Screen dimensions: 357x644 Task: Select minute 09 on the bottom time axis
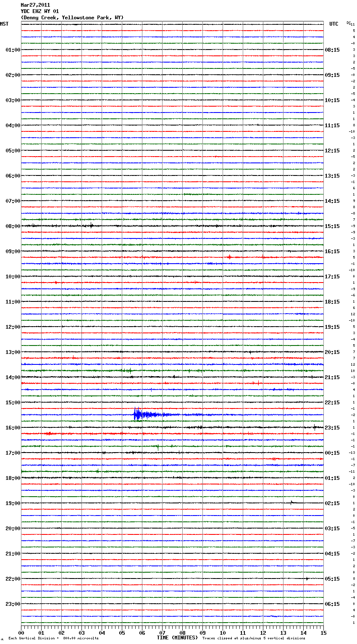click(x=202, y=633)
